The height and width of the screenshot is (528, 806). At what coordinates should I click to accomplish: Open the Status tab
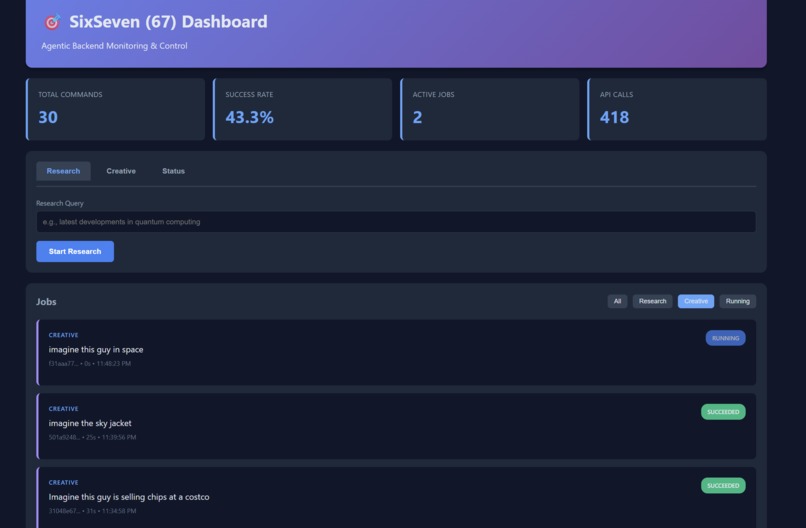tap(173, 171)
